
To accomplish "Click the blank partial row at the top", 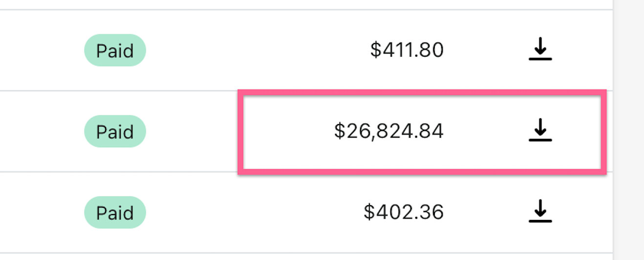I will coord(306,4).
